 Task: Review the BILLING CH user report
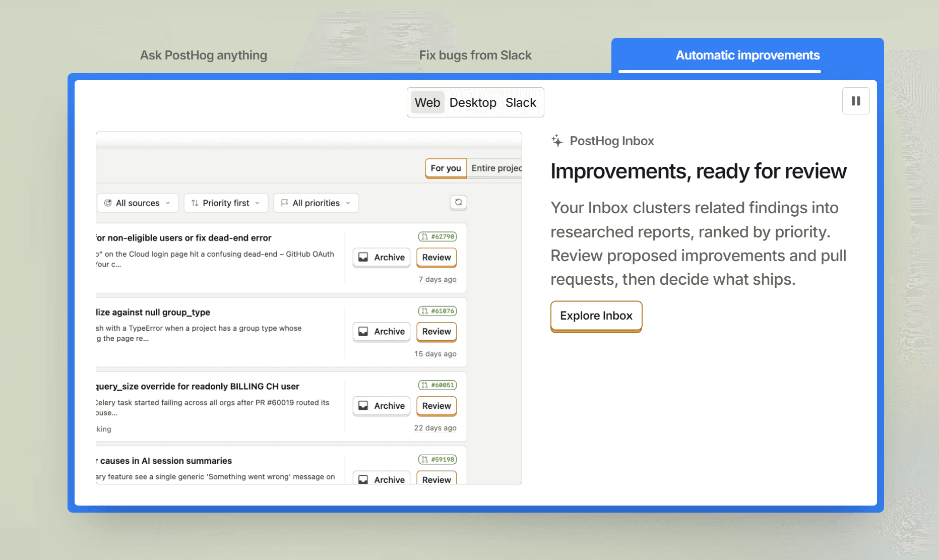[x=436, y=406]
